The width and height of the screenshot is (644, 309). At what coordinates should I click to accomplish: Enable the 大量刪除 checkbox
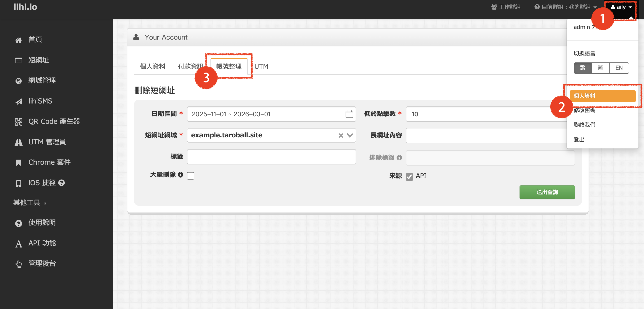pos(191,175)
